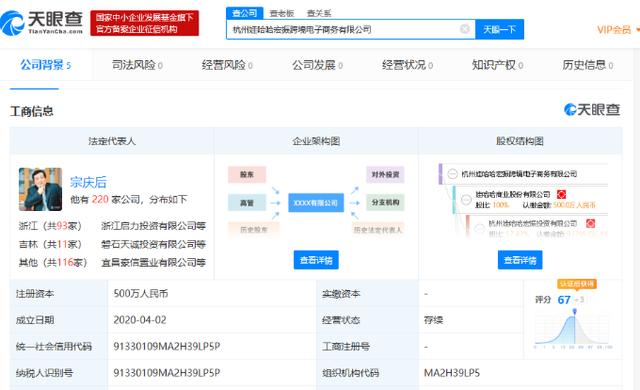This screenshot has width=640, height=390.
Task: Click the 股权结构图 column header
Action: 520,141
